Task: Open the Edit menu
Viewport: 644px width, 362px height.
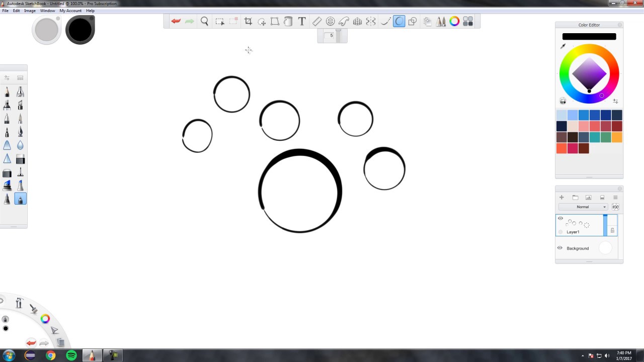Action: [x=17, y=11]
